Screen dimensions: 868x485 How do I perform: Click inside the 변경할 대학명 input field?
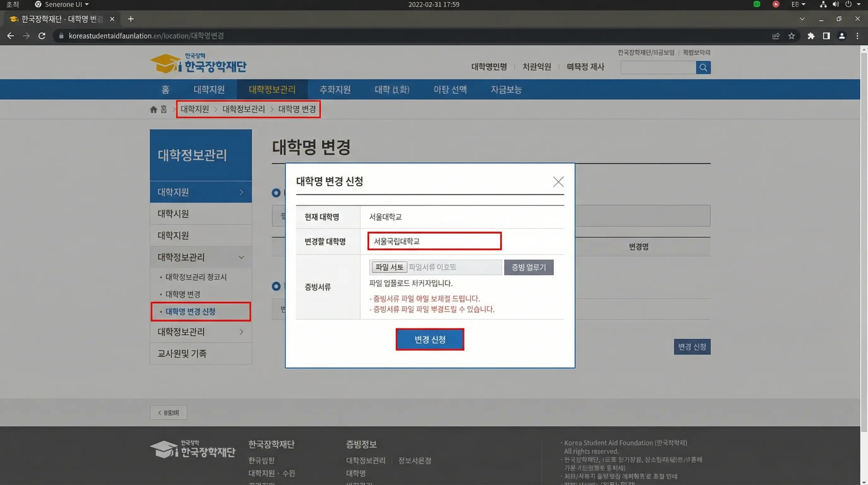tap(434, 241)
